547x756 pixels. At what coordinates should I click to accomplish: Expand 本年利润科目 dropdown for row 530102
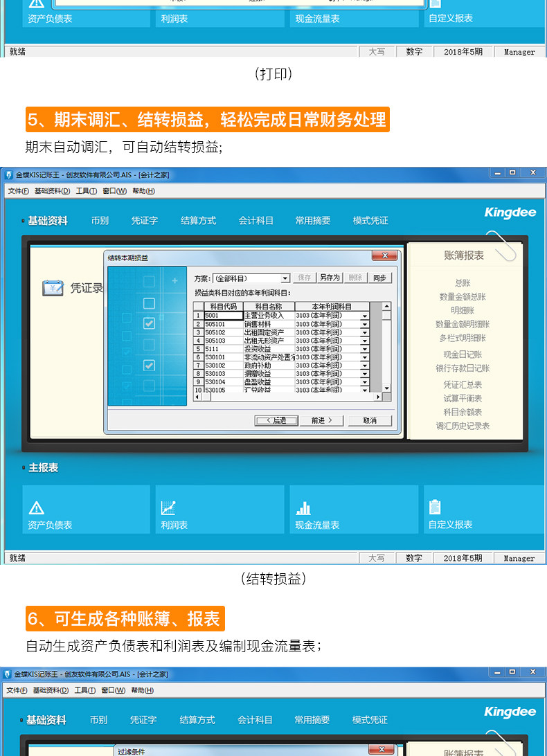[x=365, y=366]
